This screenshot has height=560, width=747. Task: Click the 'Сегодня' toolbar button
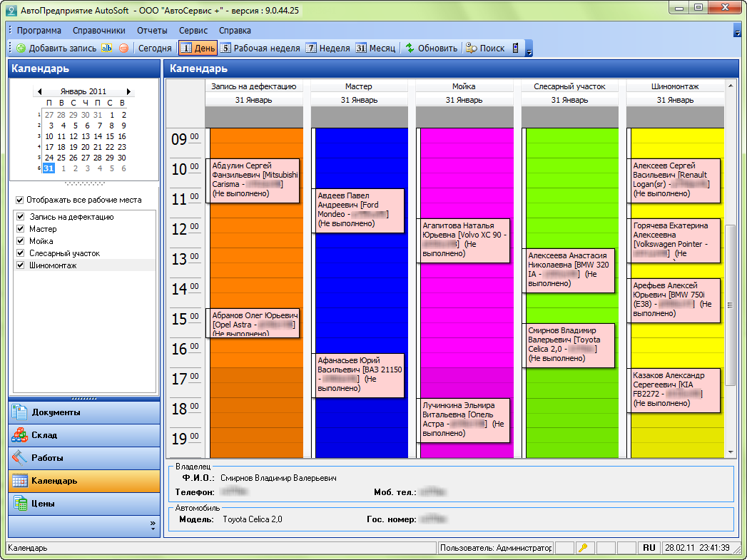(155, 49)
